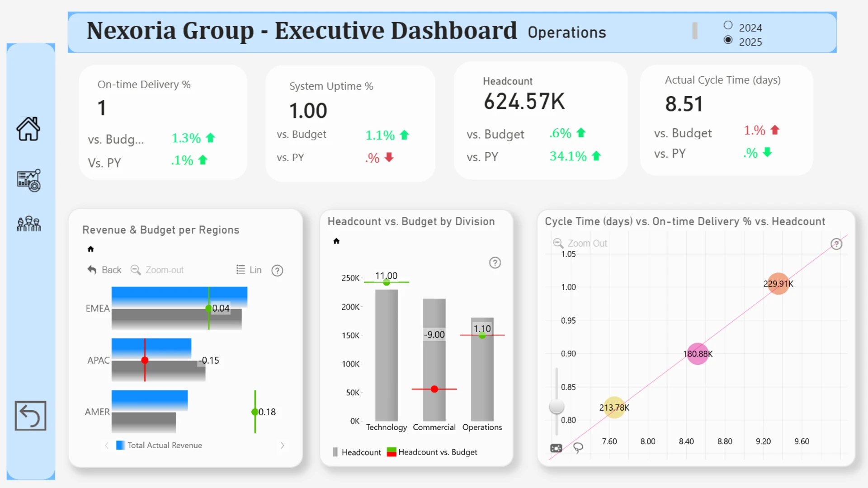This screenshot has width=868, height=488.
Task: Open help icon in Cycle Time chart
Action: 836,244
